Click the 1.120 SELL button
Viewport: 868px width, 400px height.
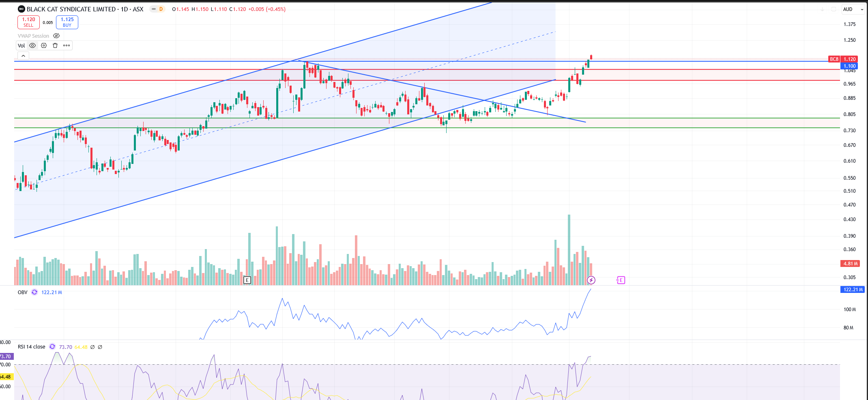tap(28, 22)
